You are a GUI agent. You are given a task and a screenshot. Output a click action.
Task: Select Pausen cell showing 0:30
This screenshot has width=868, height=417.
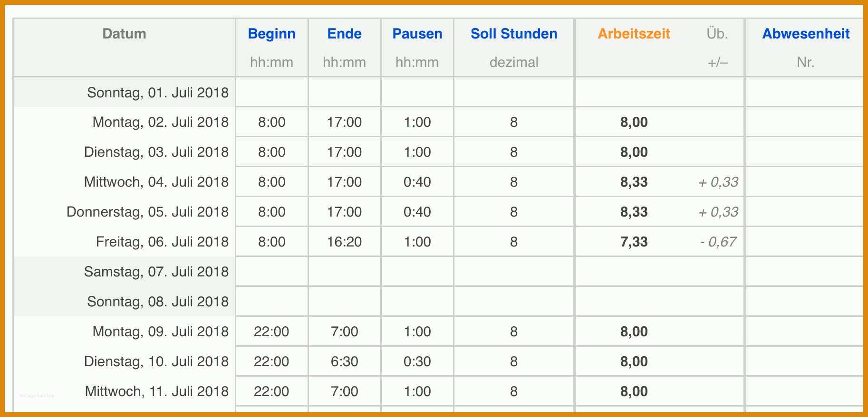tap(417, 361)
